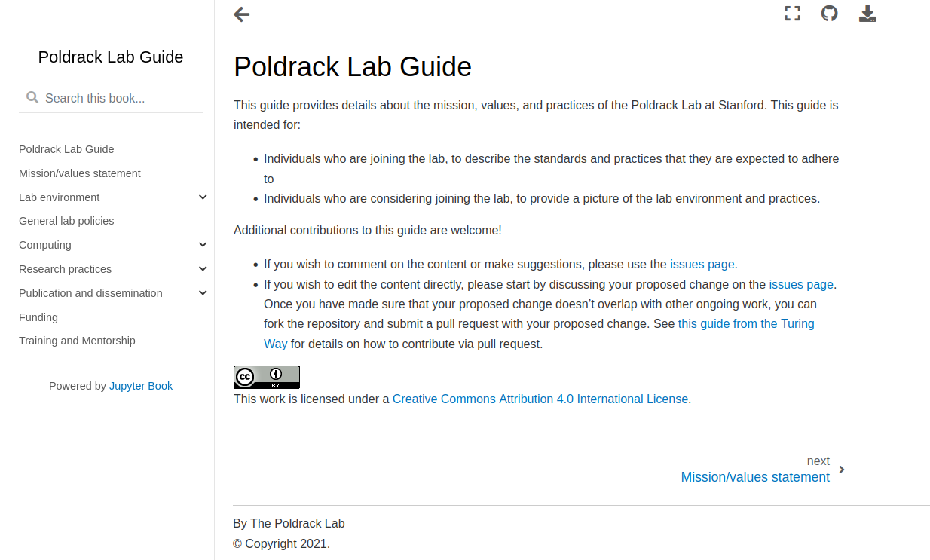Click the back arrow to collapse sidebar

click(x=241, y=14)
